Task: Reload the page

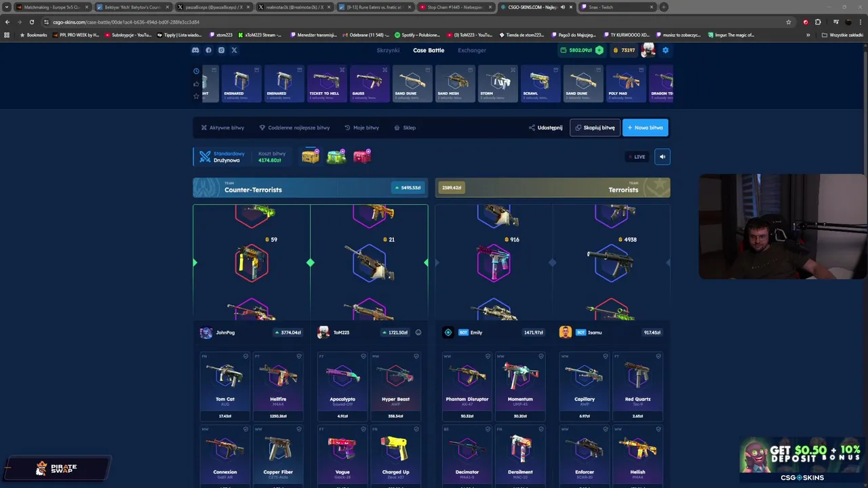Action: coord(31,22)
